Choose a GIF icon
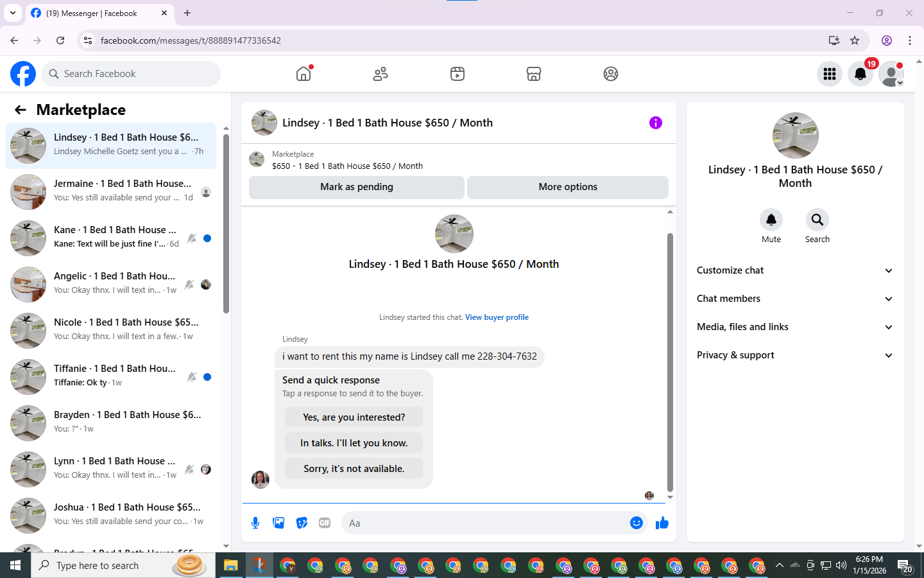Viewport: 924px width, 578px height. (325, 523)
